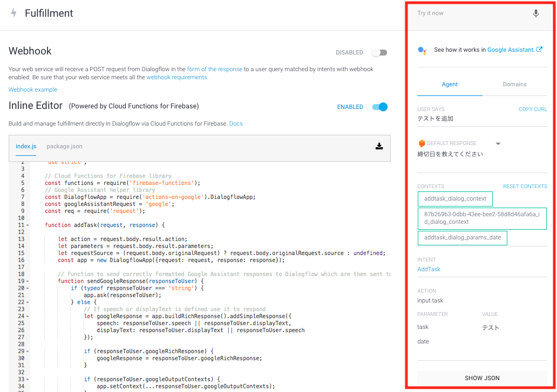The height and width of the screenshot is (392, 557).
Task: Click the 'app.ask(responseToUser);' code line
Action: pos(123,295)
